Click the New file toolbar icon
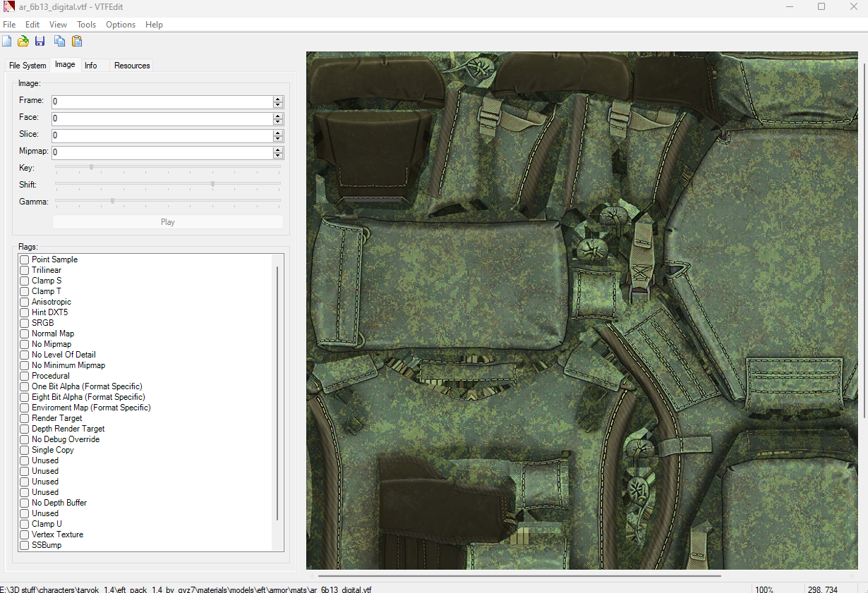This screenshot has width=868, height=593. click(x=7, y=42)
